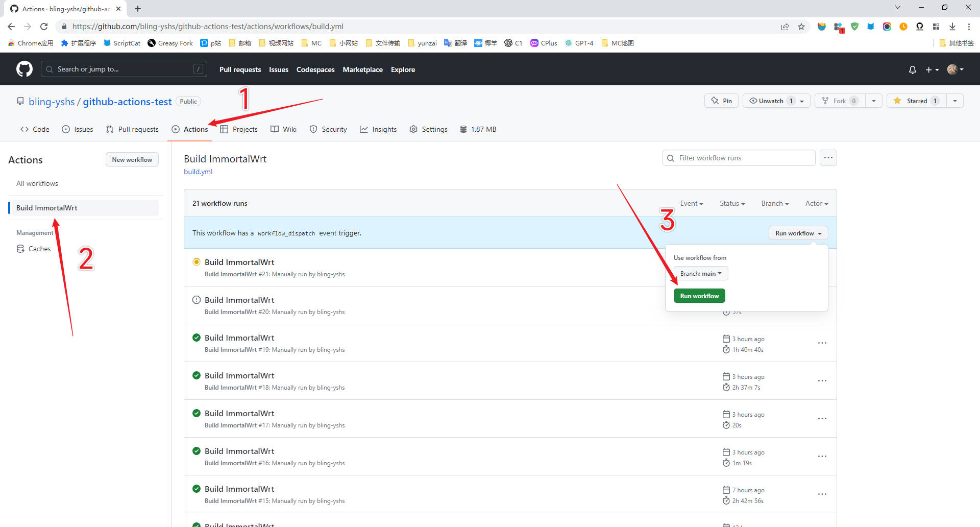
Task: Open the GPT-4 bookmark
Action: 579,43
